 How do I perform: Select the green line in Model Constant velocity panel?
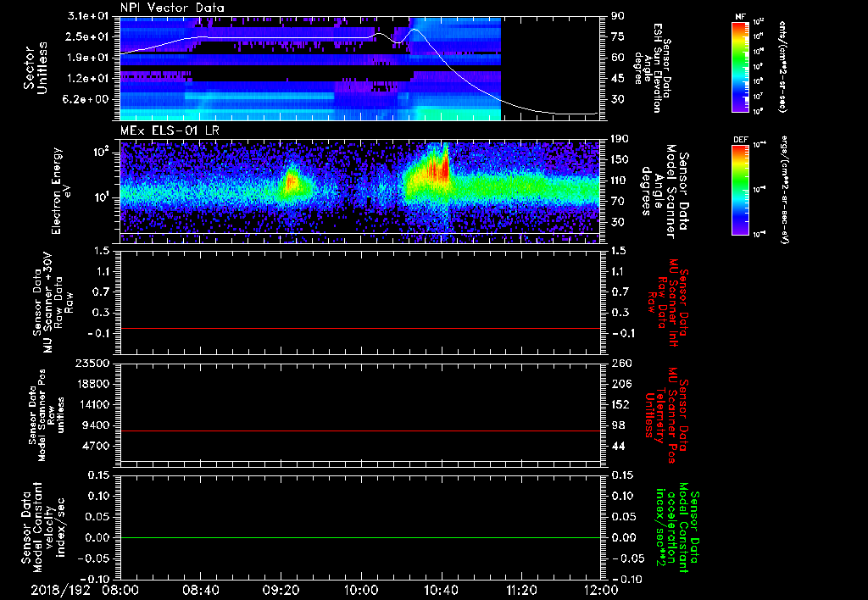pyautogui.click(x=359, y=537)
